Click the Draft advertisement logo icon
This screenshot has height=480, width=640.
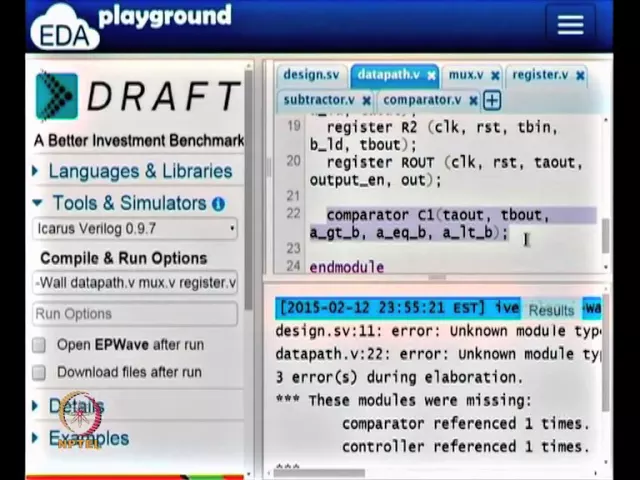click(56, 96)
